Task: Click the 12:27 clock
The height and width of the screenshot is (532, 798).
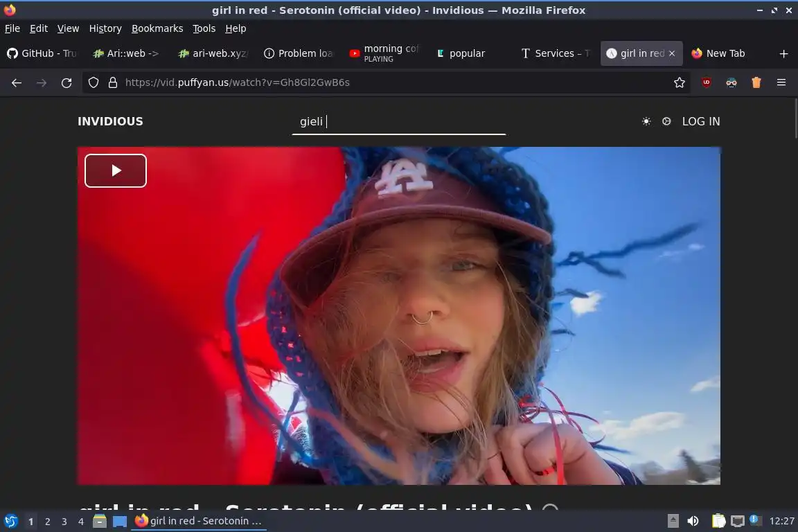Action: (781, 522)
